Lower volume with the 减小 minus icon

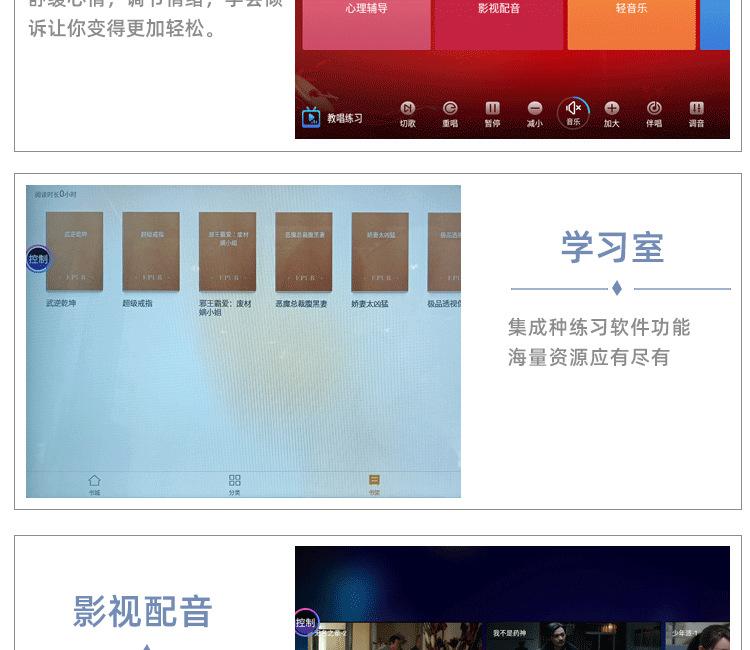(535, 108)
